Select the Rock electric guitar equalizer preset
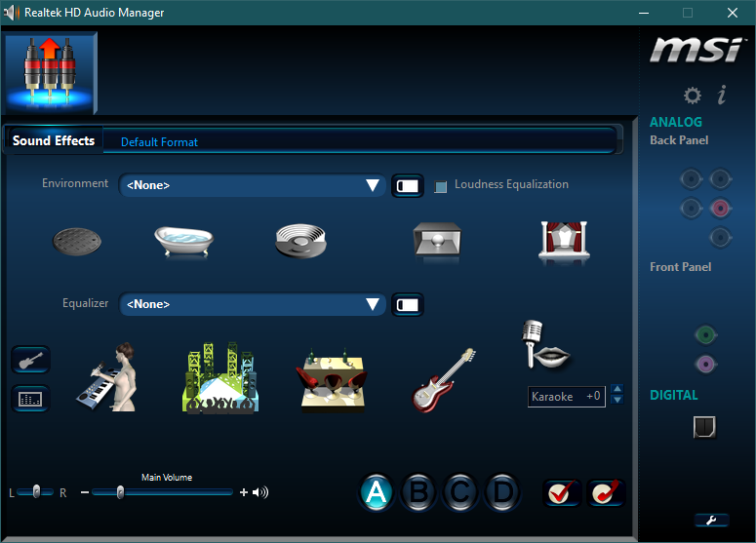This screenshot has width=756, height=543. point(444,379)
